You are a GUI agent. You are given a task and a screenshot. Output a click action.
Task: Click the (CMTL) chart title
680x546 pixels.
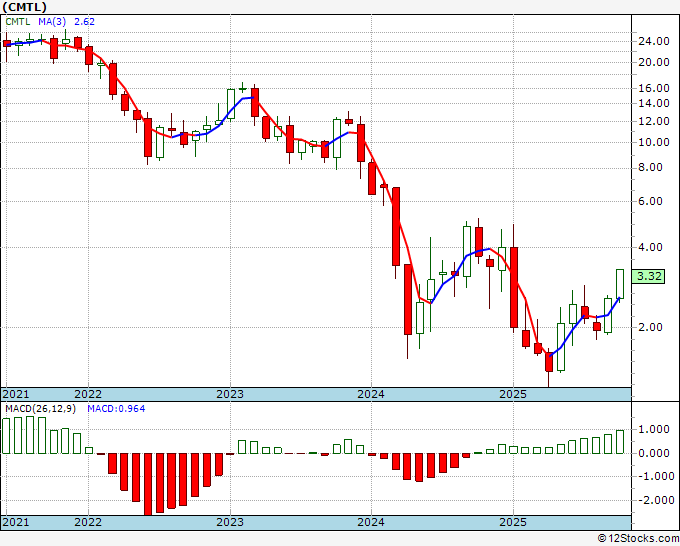(24, 7)
